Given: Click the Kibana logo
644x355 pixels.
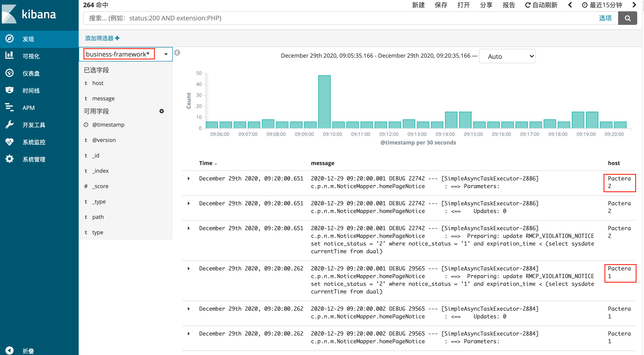Looking at the screenshot, I should click(x=29, y=14).
